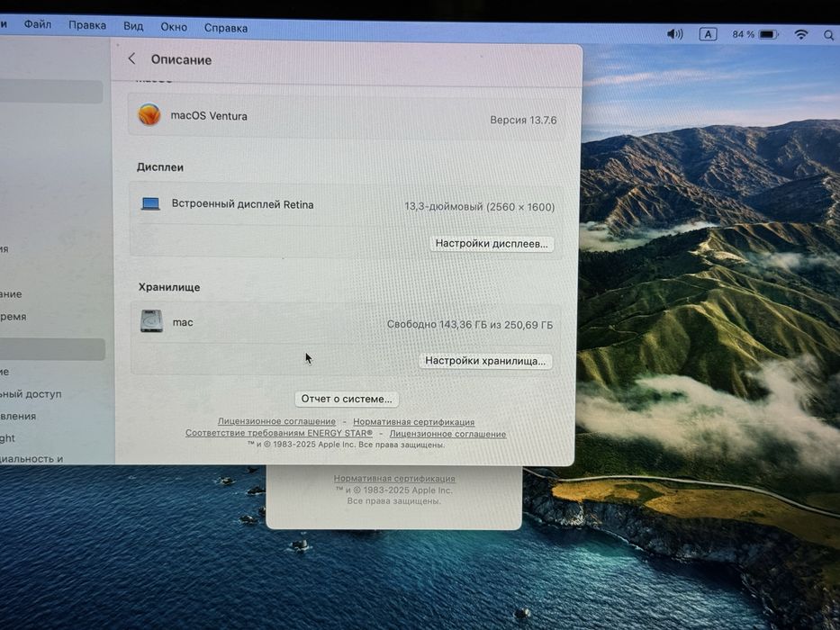The width and height of the screenshot is (840, 630).
Task: Open the Wi-Fi menu in the menu bar
Action: (x=801, y=35)
